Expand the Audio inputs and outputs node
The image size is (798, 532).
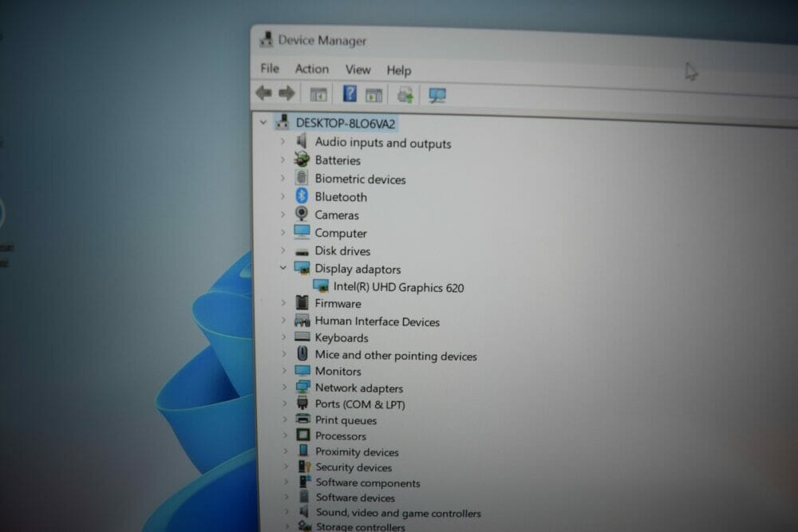282,141
